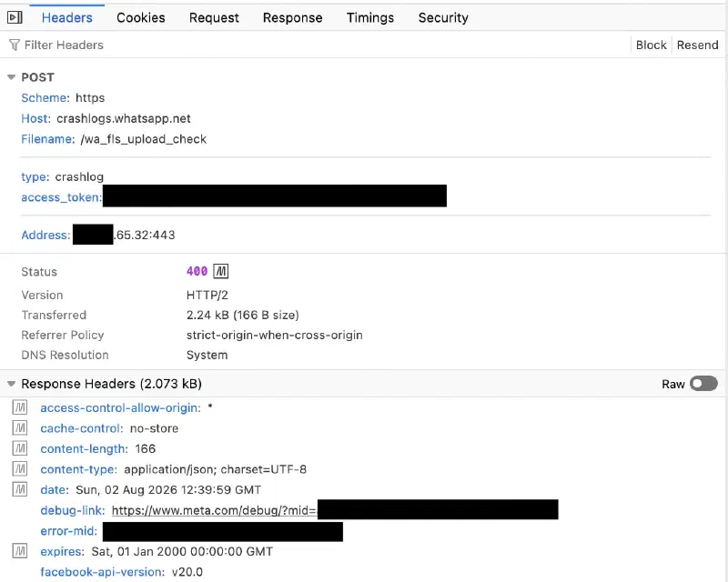Click the error-mid header name
728x582 pixels.
pos(68,531)
